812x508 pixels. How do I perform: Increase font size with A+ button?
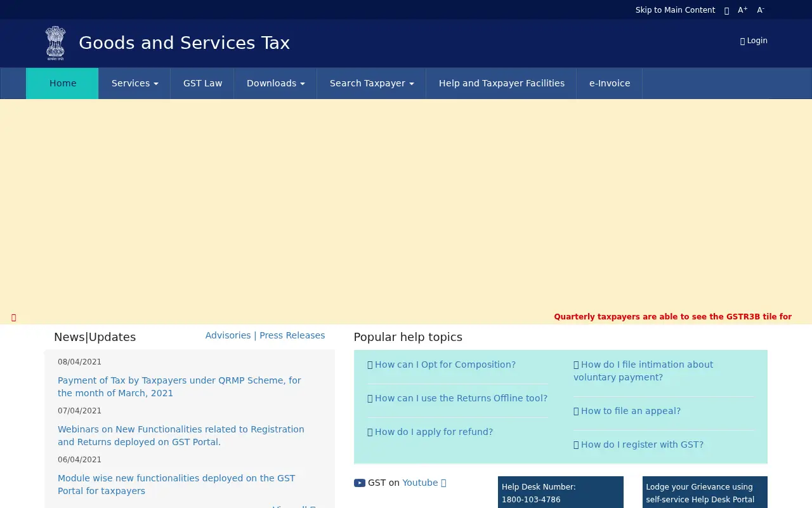click(742, 10)
